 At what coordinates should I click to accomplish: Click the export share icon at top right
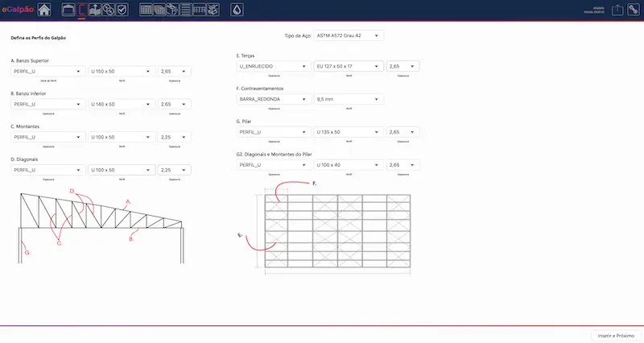point(617,10)
